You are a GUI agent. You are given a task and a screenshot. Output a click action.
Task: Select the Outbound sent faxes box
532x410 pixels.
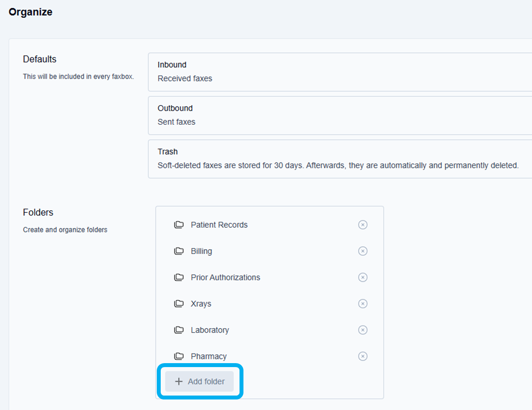(x=340, y=115)
